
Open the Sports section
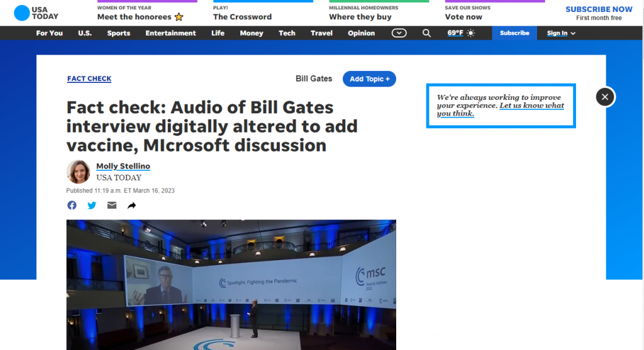click(119, 33)
